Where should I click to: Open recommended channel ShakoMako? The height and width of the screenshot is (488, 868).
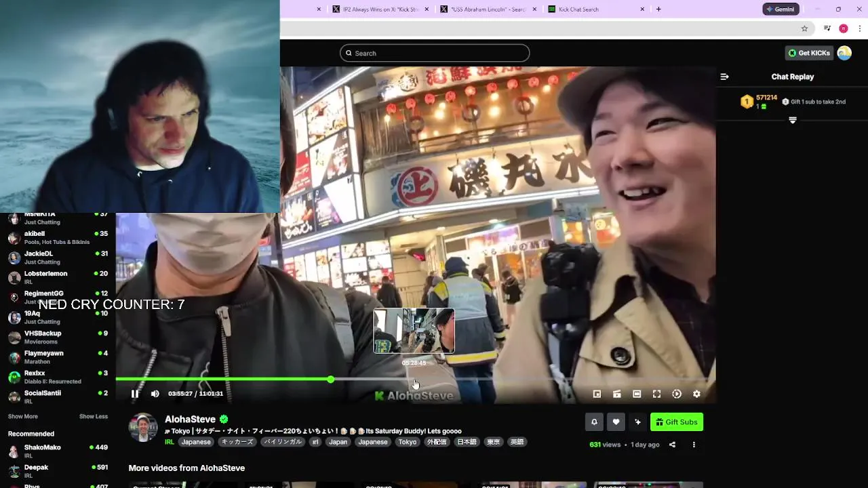click(58, 451)
